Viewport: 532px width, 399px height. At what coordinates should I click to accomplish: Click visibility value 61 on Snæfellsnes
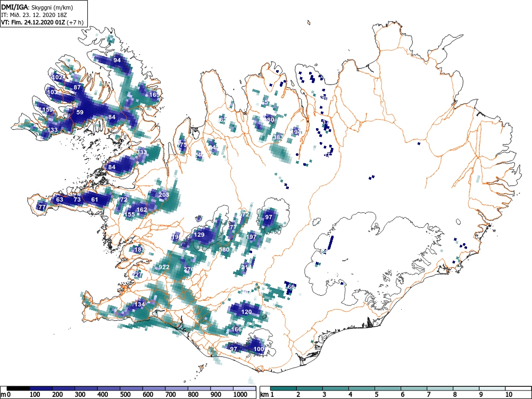(95, 199)
